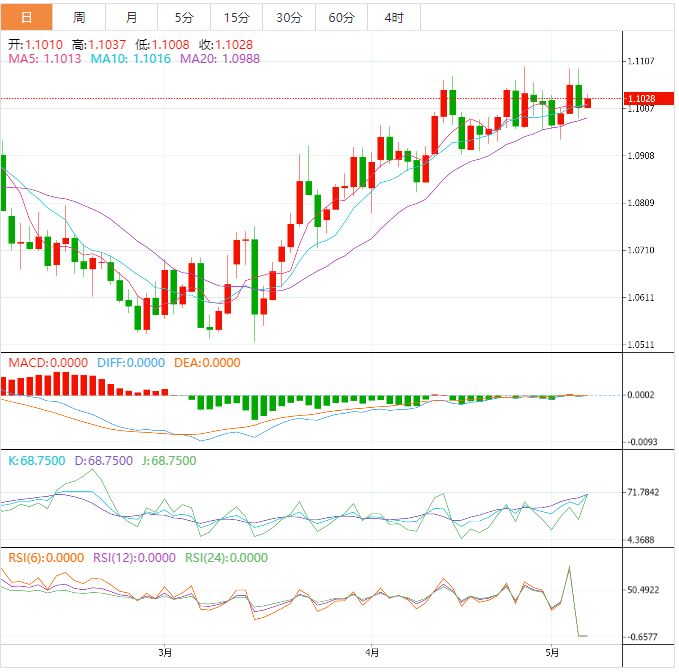679x672 pixels.
Task: Choose the 30分 interval tab
Action: pos(289,17)
